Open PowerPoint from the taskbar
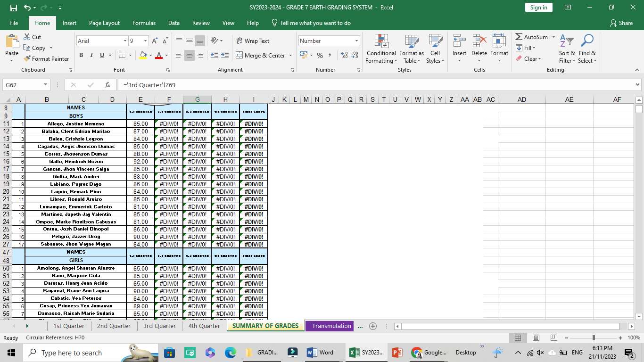644x362 pixels. click(x=397, y=353)
